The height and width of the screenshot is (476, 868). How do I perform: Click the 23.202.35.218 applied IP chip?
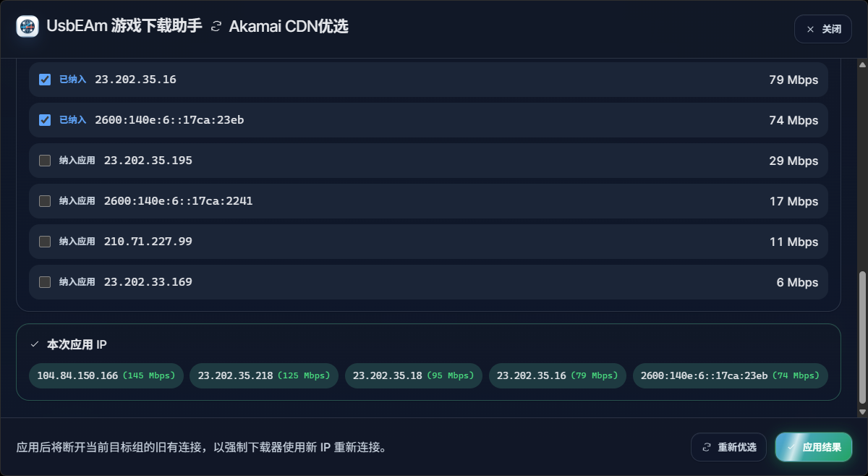(263, 376)
